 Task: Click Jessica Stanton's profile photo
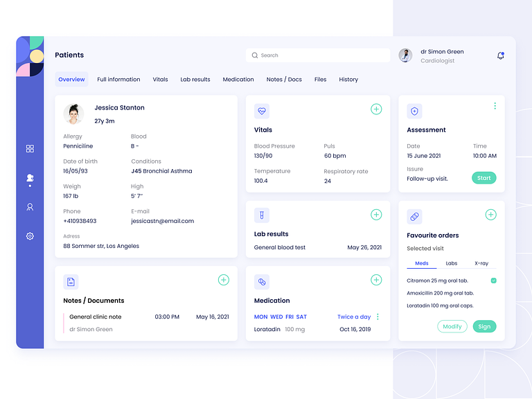click(x=73, y=114)
